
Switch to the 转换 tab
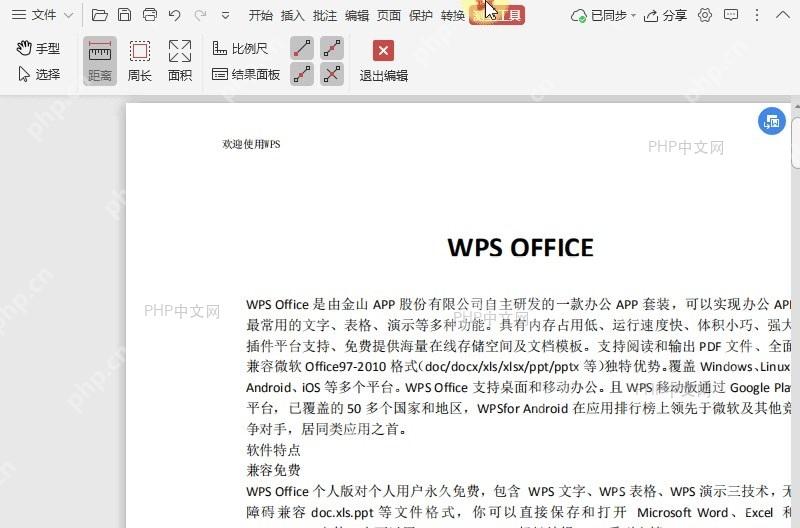(x=453, y=16)
